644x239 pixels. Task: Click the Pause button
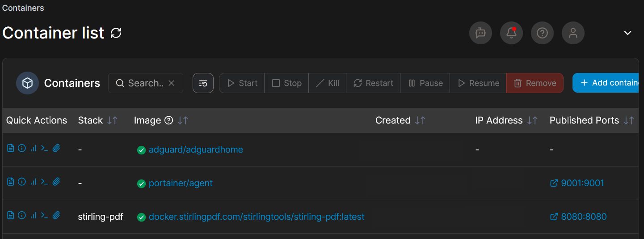point(425,83)
